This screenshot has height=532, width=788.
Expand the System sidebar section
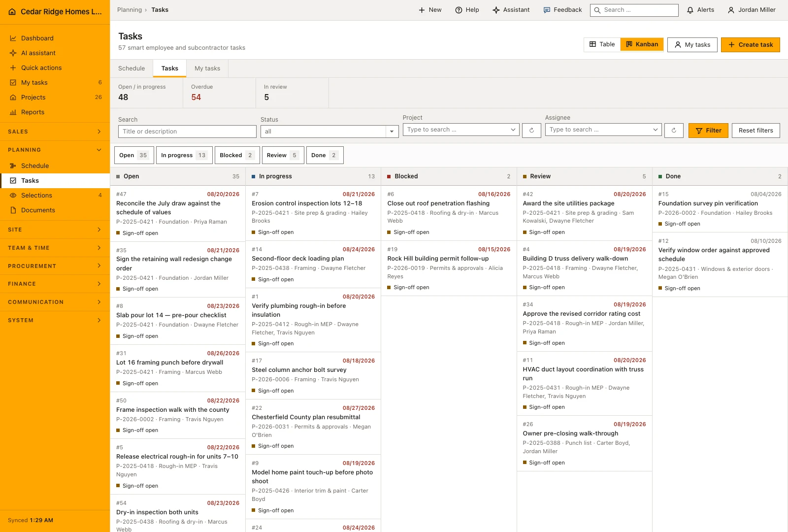pos(55,320)
